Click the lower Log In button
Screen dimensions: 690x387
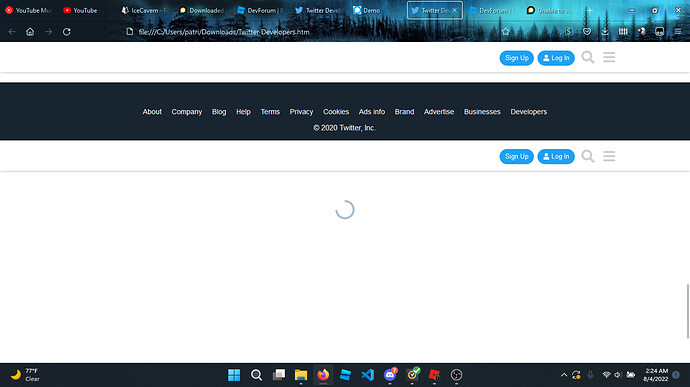[556, 156]
